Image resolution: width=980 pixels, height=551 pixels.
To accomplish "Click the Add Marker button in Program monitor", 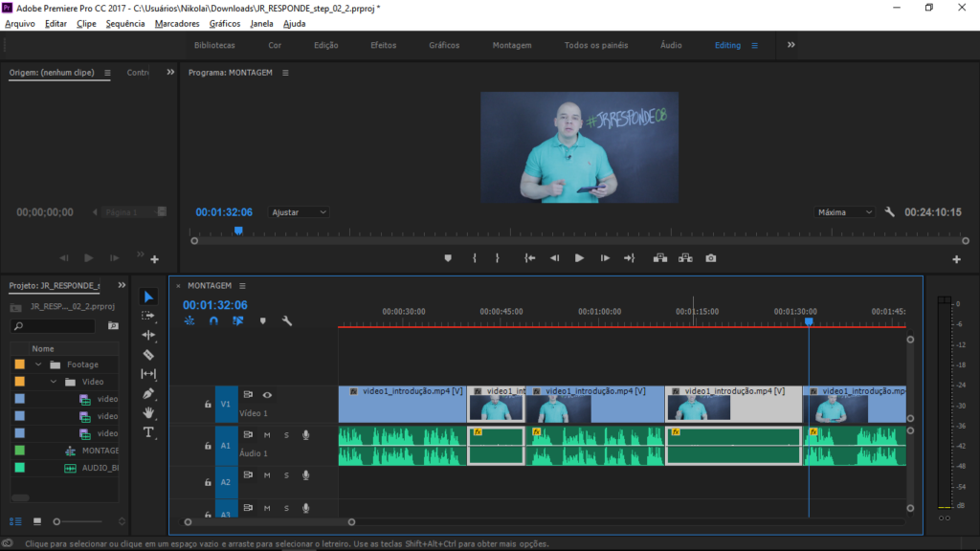I will (x=448, y=258).
